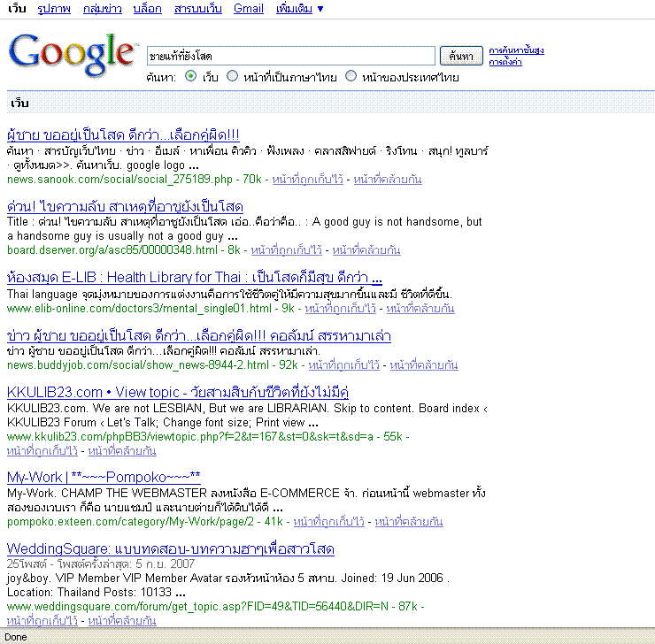The width and height of the screenshot is (655, 644).
Task: Open cached page for news.sanook.com result
Action: [x=307, y=180]
